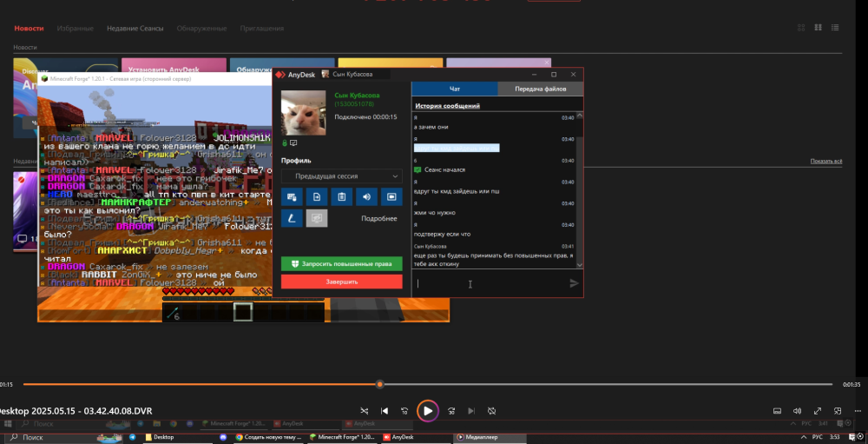
Task: Click skip back 10 seconds button
Action: point(404,411)
